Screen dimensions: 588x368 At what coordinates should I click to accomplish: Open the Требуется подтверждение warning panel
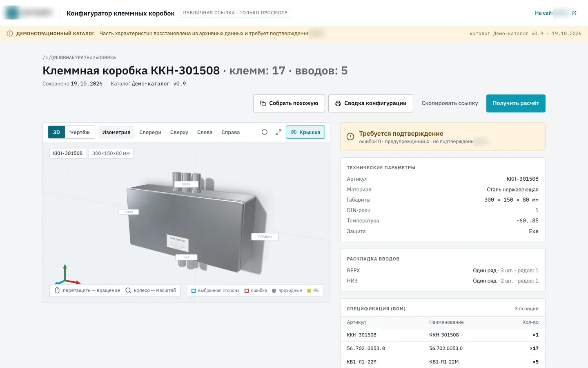(x=443, y=137)
